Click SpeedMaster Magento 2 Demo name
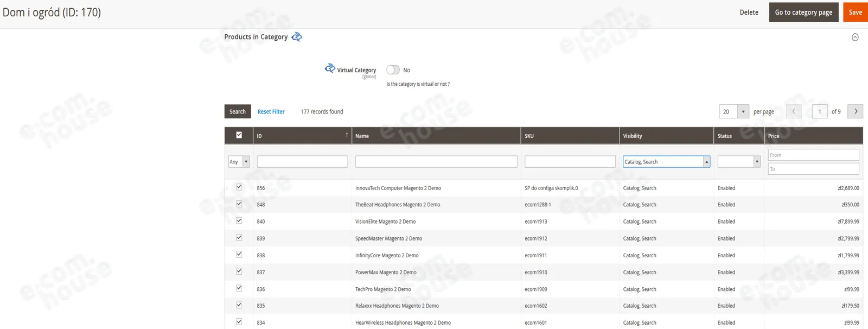The image size is (868, 329). (388, 238)
